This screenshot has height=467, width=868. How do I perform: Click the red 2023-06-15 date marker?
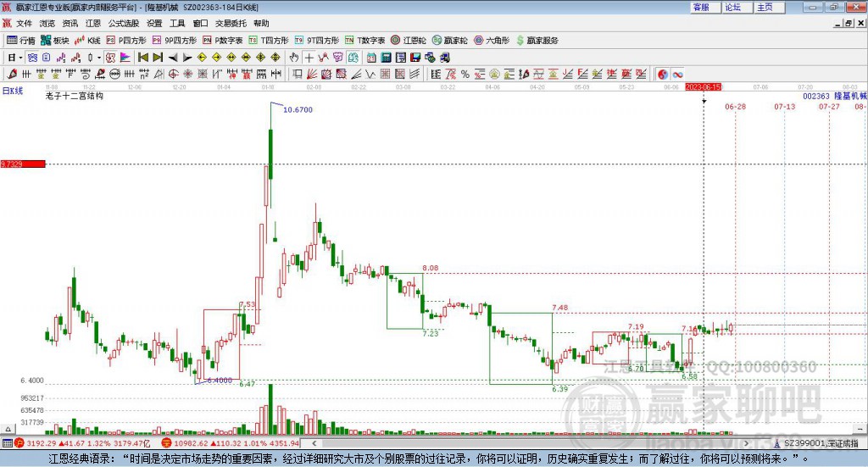(x=703, y=87)
